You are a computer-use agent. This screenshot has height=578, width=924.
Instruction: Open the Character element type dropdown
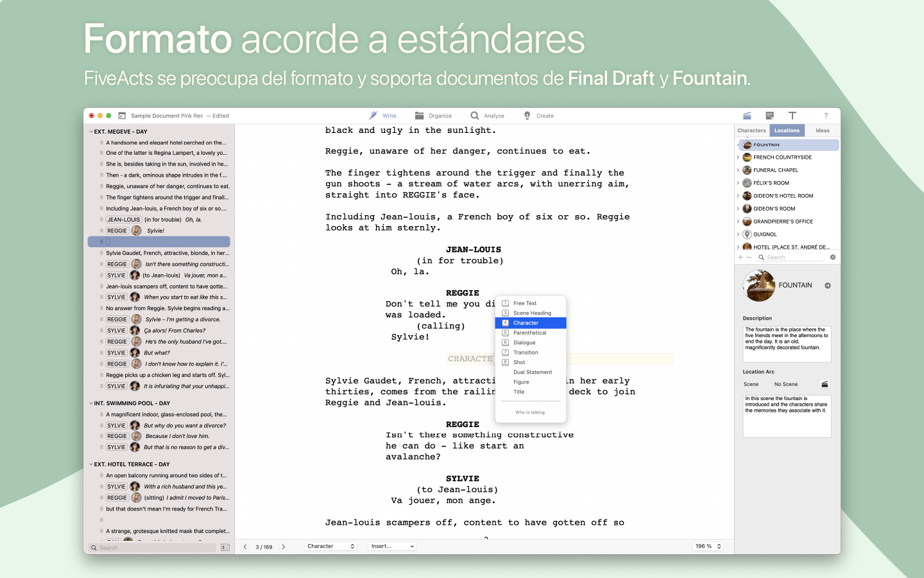[x=330, y=547]
